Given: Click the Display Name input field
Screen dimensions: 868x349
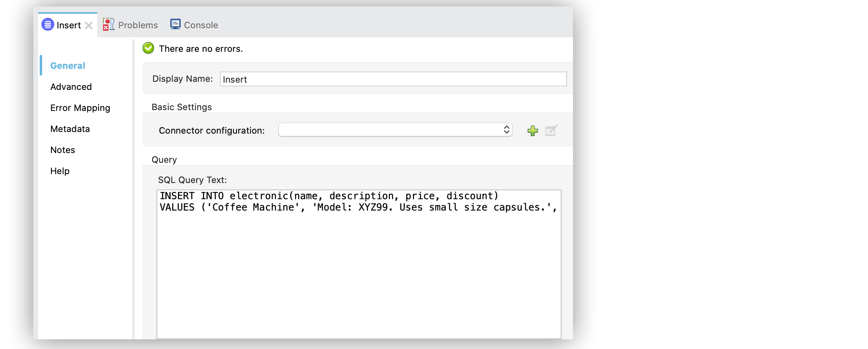Looking at the screenshot, I should coord(393,79).
